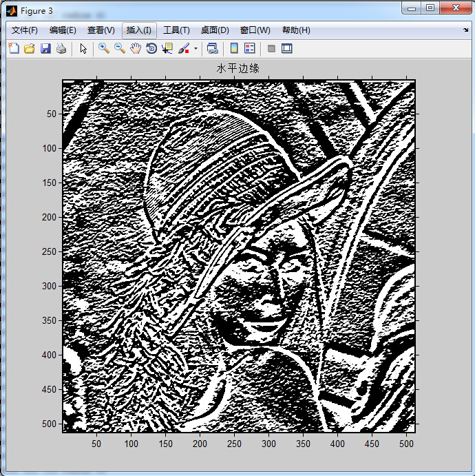Image resolution: width=475 pixels, height=476 pixels.
Task: Open the 工具(T) menu
Action: click(x=176, y=30)
